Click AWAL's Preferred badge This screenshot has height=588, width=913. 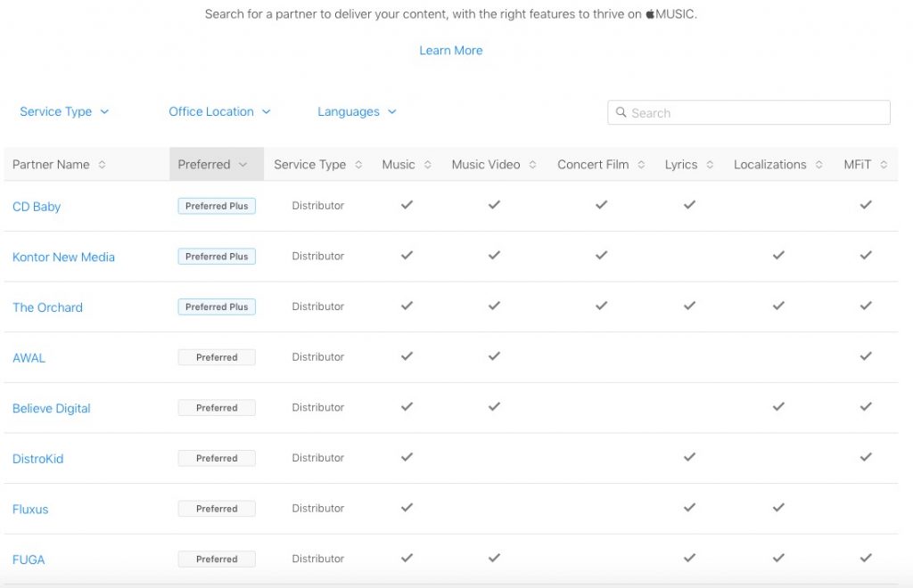[x=217, y=357]
